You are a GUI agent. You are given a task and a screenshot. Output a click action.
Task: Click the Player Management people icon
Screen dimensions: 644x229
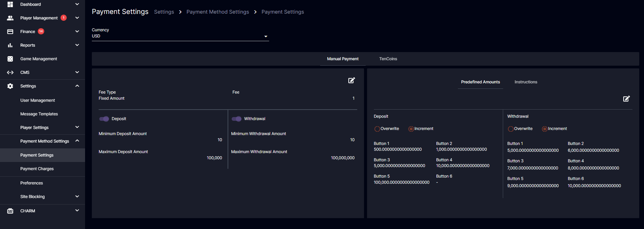click(10, 18)
